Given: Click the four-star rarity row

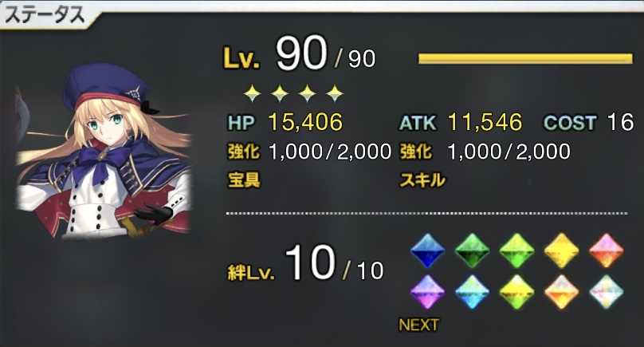Looking at the screenshot, I should tap(293, 94).
